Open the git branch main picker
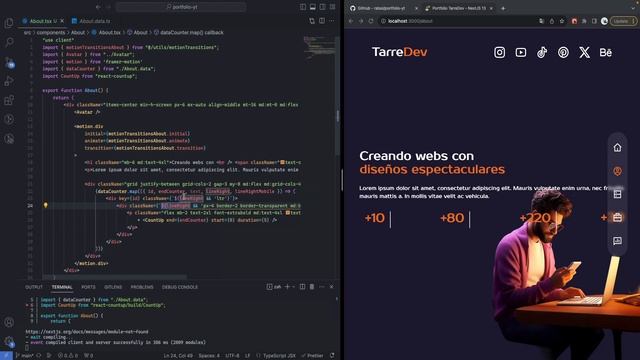The height and width of the screenshot is (360, 640). click(25, 356)
